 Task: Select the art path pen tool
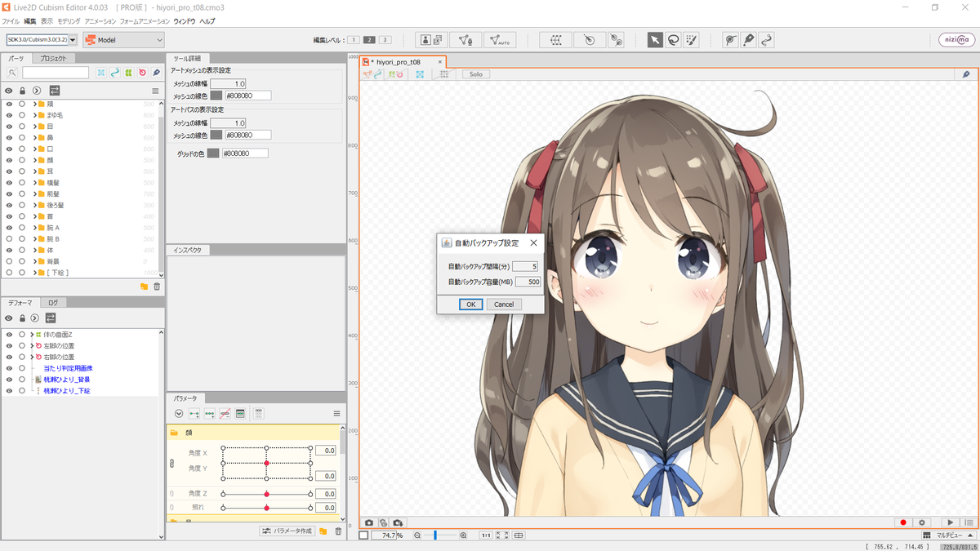(748, 39)
